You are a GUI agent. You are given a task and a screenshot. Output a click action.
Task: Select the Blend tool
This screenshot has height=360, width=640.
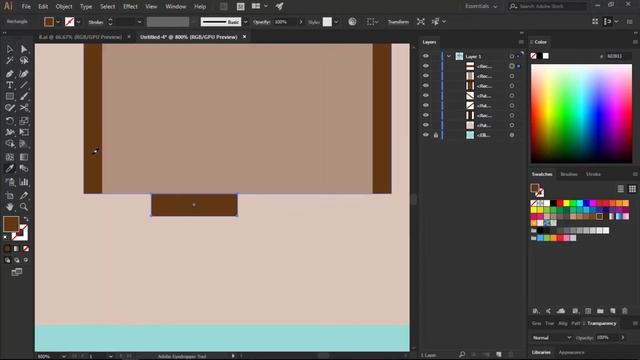point(24,169)
